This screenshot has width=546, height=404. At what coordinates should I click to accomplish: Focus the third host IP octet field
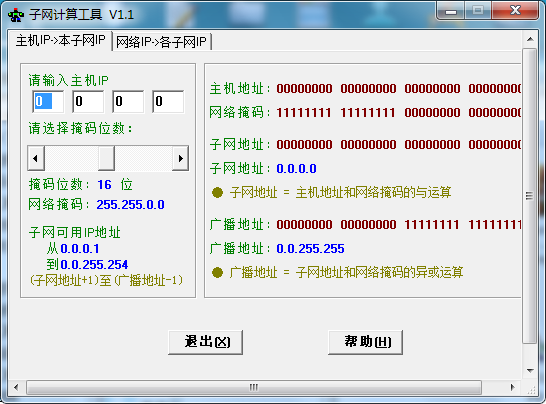(128, 101)
